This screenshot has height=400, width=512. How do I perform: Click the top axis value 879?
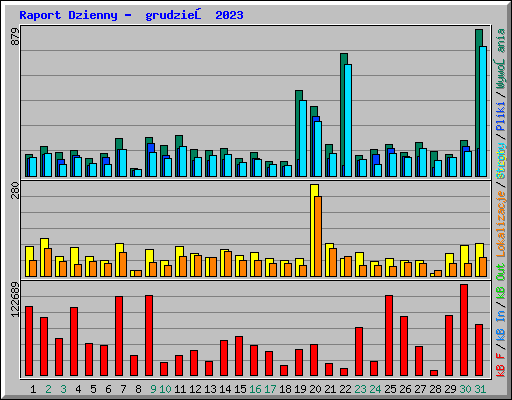(15, 37)
